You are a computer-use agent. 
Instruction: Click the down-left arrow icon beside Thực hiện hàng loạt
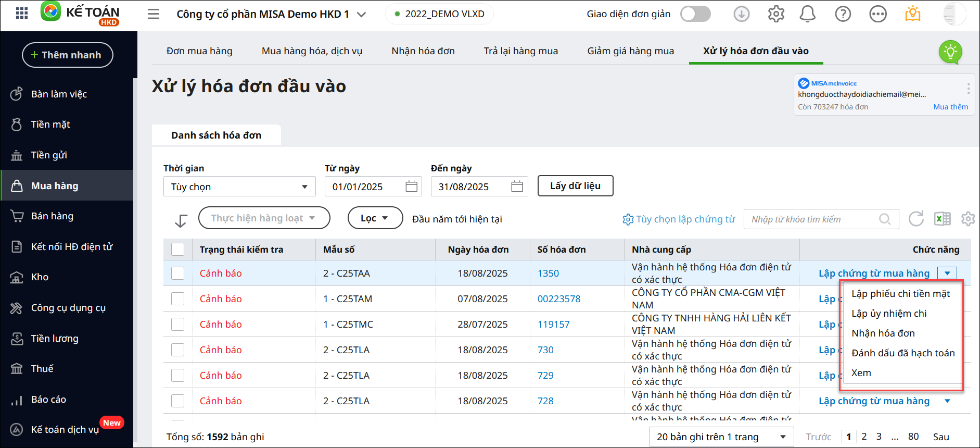pyautogui.click(x=181, y=220)
